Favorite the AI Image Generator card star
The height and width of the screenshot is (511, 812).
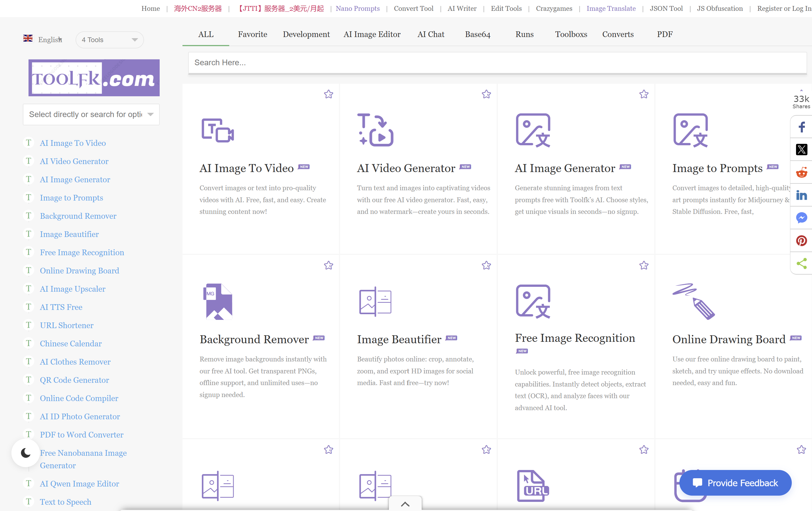[644, 94]
